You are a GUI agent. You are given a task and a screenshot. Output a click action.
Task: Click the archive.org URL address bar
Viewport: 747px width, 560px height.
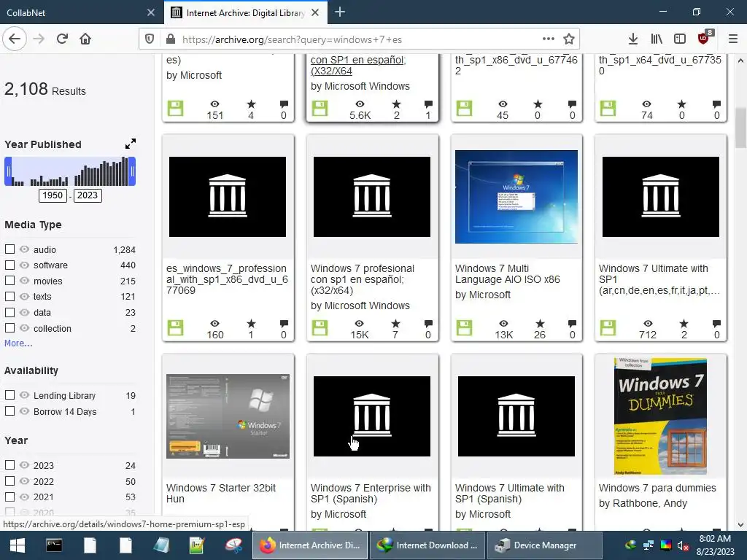coord(359,39)
